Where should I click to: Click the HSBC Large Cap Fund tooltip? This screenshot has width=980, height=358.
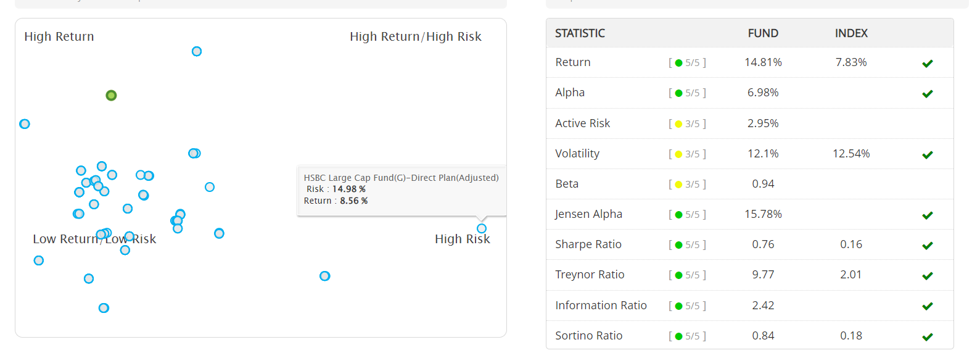pyautogui.click(x=401, y=191)
